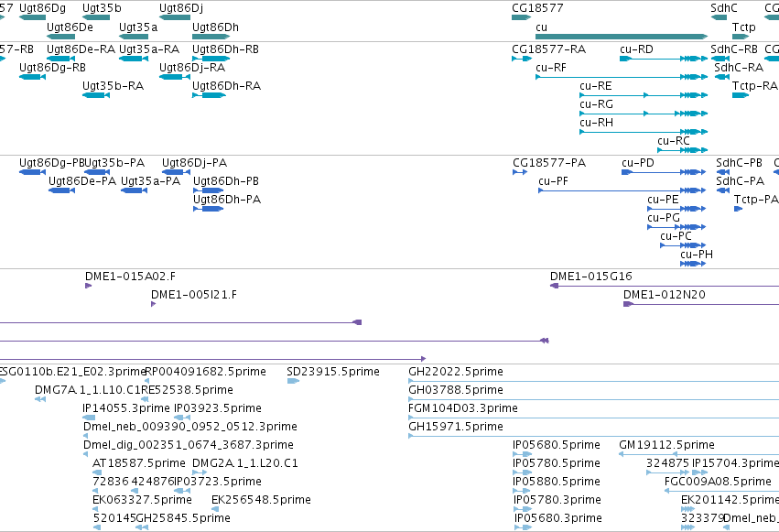
Task: Select Dmel_neb_009390_0952_0512.3prime
Action: coord(85,436)
